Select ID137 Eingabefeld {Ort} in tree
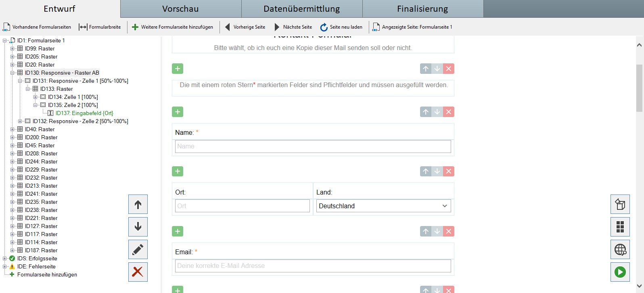Screen dimensions: 644x293 84,113
